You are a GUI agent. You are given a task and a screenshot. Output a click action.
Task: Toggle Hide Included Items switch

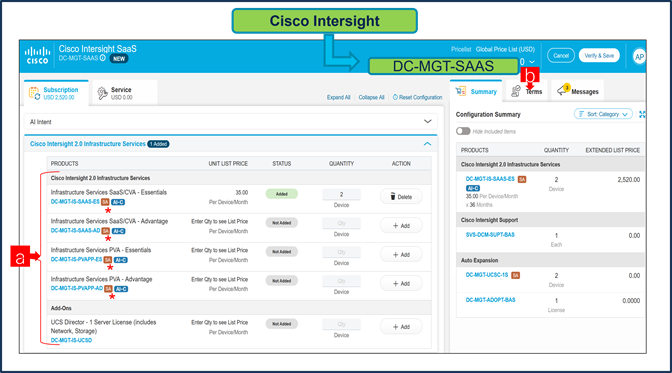click(x=463, y=131)
